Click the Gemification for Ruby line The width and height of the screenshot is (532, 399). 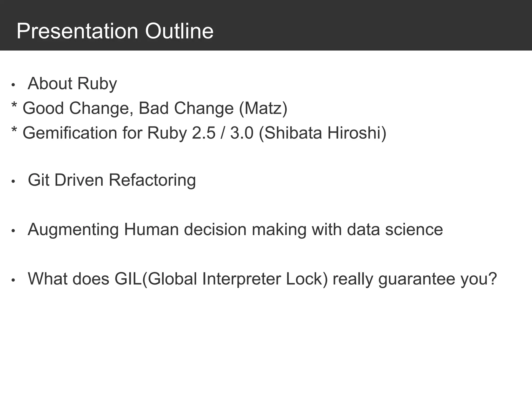click(x=199, y=133)
